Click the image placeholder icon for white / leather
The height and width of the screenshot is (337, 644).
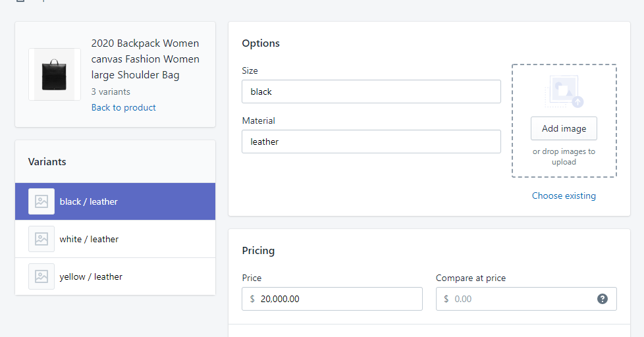point(41,239)
